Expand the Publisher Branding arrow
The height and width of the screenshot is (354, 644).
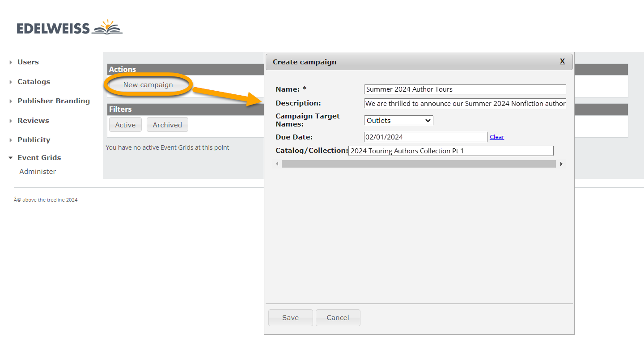pos(11,101)
